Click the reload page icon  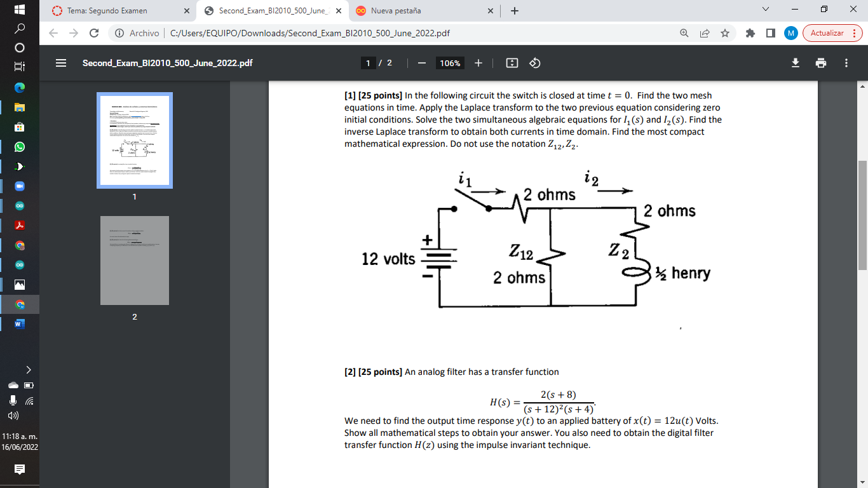click(95, 32)
